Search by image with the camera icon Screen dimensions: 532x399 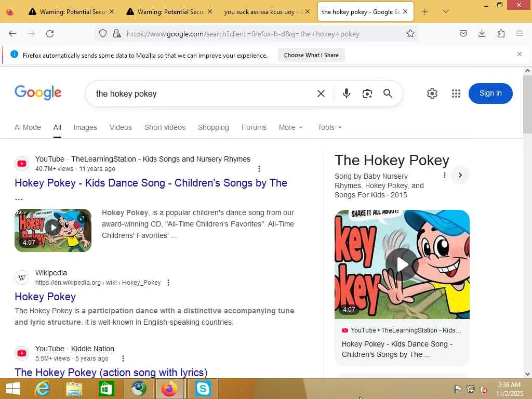(367, 94)
